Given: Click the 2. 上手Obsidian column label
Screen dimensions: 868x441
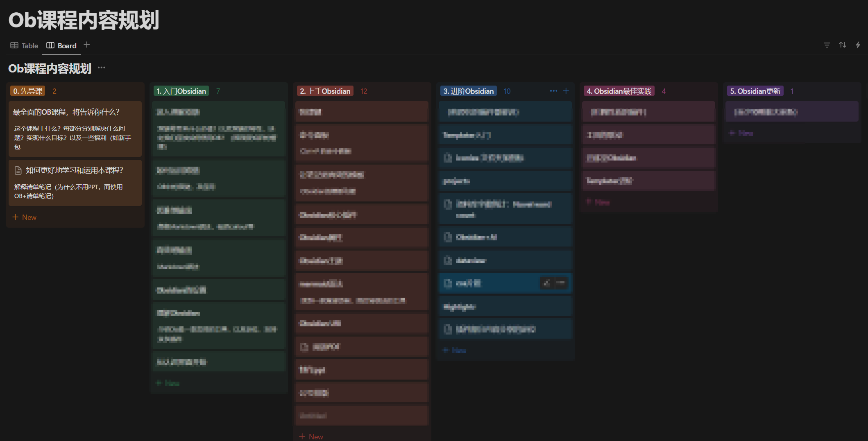Looking at the screenshot, I should (x=325, y=91).
